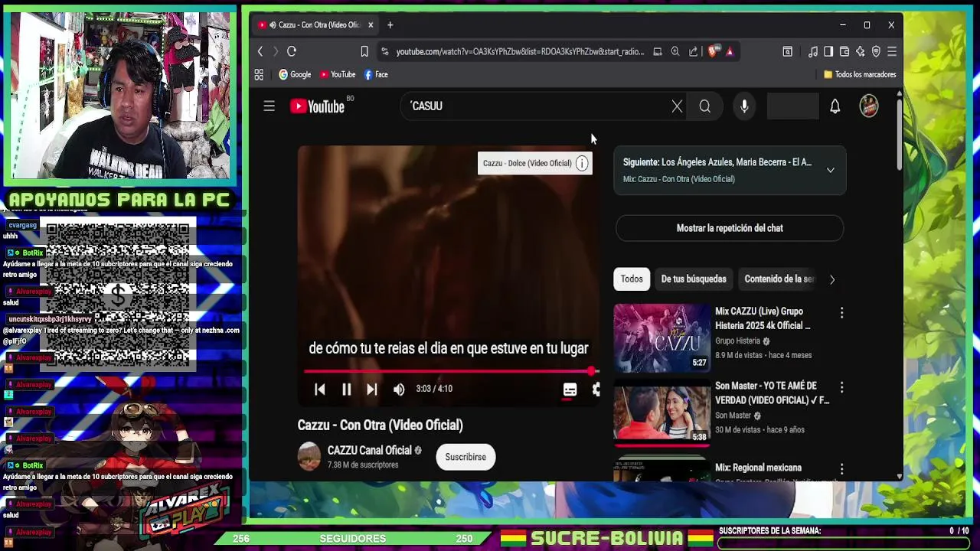Open account avatar menu

click(869, 106)
